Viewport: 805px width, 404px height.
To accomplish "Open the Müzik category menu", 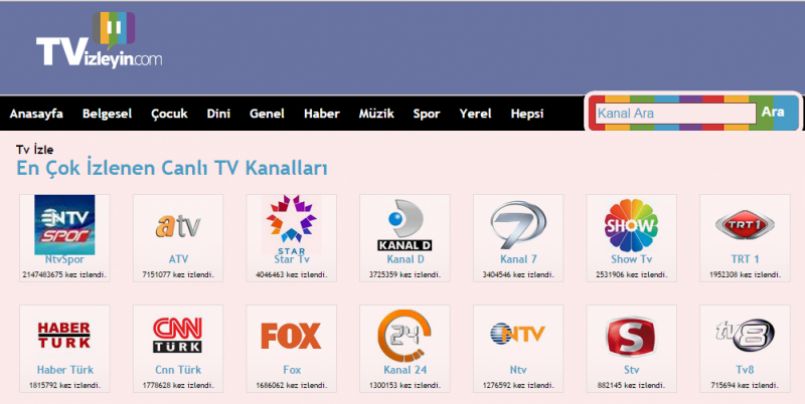I will coord(376,113).
